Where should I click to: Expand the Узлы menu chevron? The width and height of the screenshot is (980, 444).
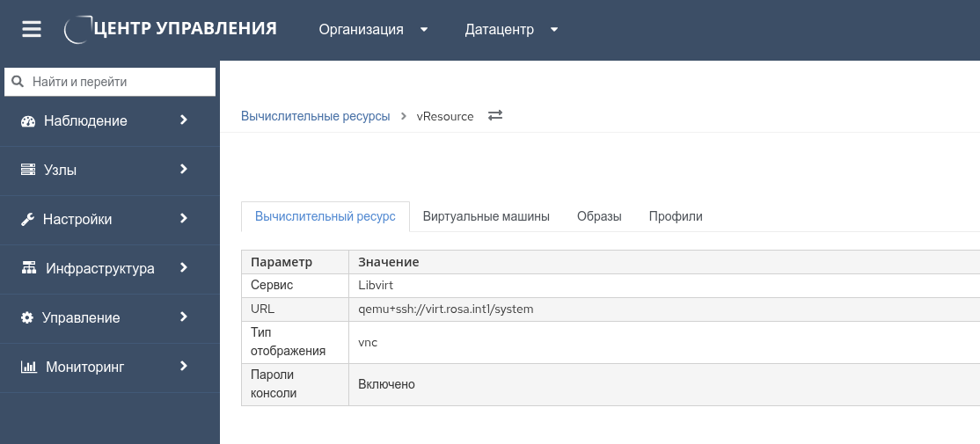click(184, 170)
